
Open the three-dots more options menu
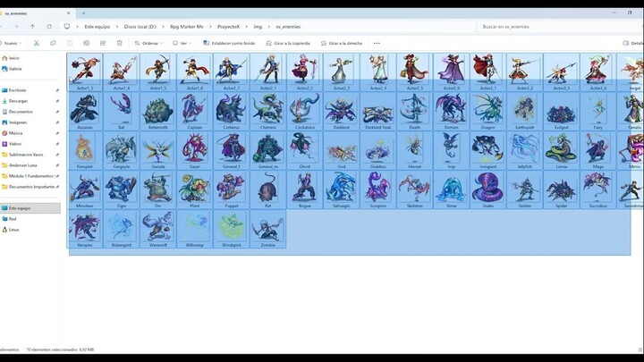tap(377, 43)
